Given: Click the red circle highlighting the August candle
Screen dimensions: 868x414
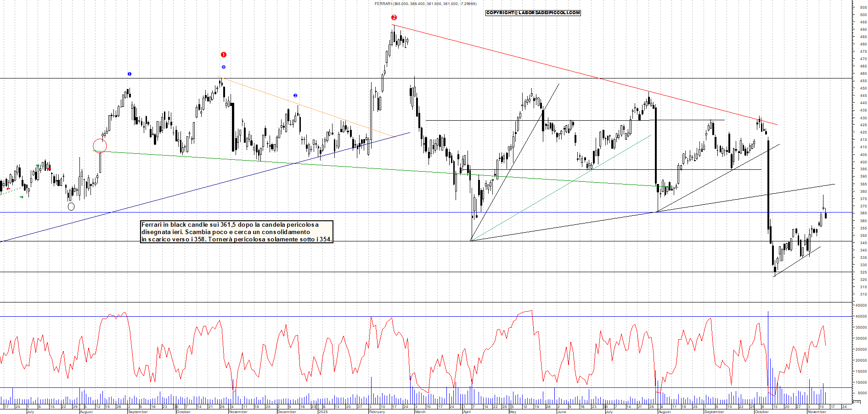Looking at the screenshot, I should 100,146.
